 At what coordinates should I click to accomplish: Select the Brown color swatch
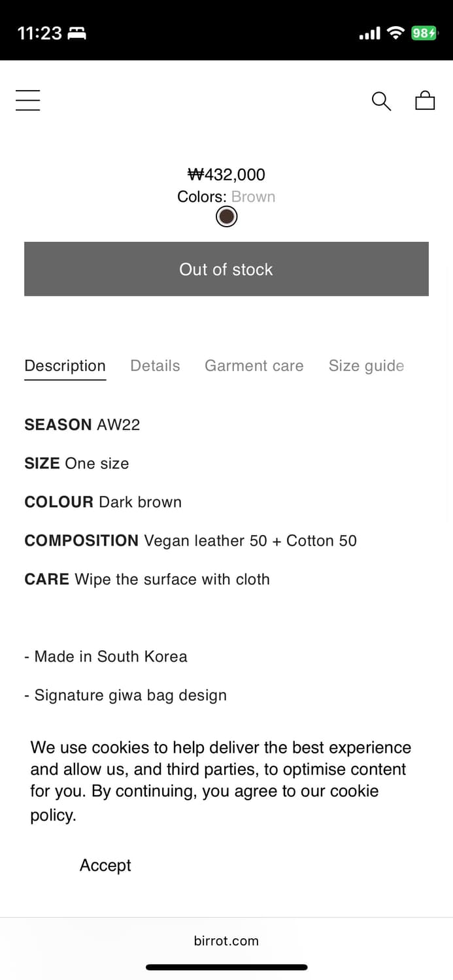click(x=226, y=217)
